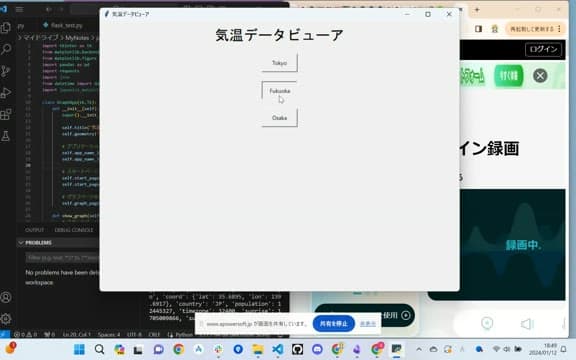Viewport: 576px width, 360px height.
Task: Click errors and warnings count in status bar
Action: [25, 334]
